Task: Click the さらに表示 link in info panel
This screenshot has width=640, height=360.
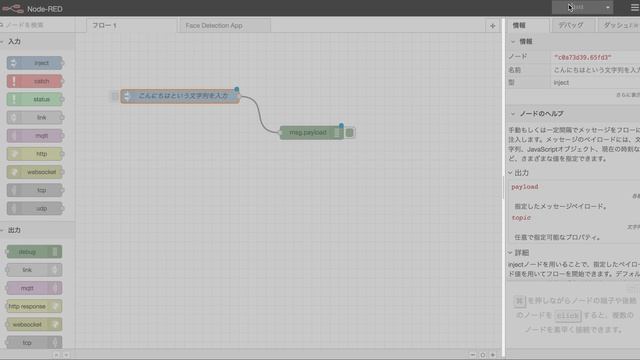Action: [x=628, y=95]
